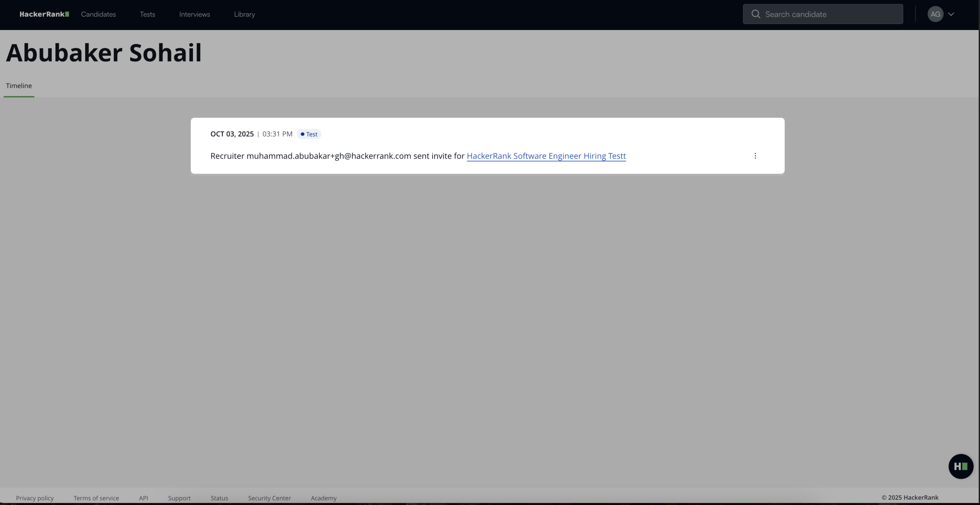980x505 pixels.
Task: Open the Security Center link
Action: coord(269,498)
